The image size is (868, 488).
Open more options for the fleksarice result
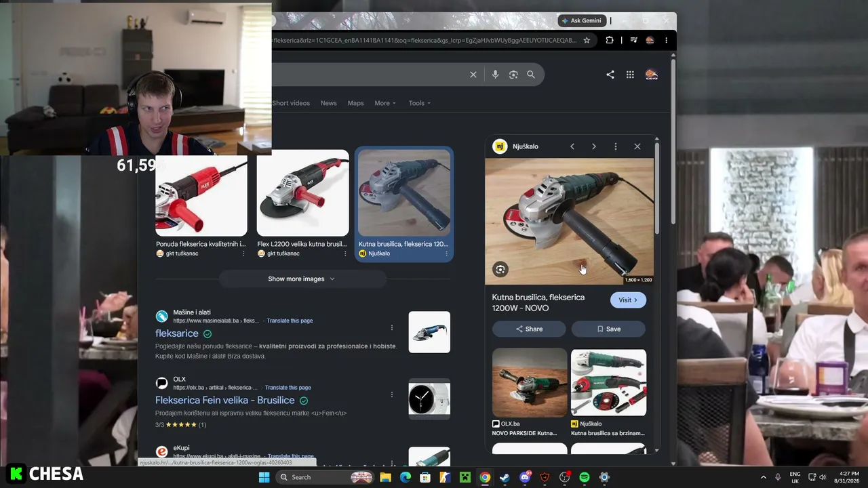pyautogui.click(x=391, y=328)
